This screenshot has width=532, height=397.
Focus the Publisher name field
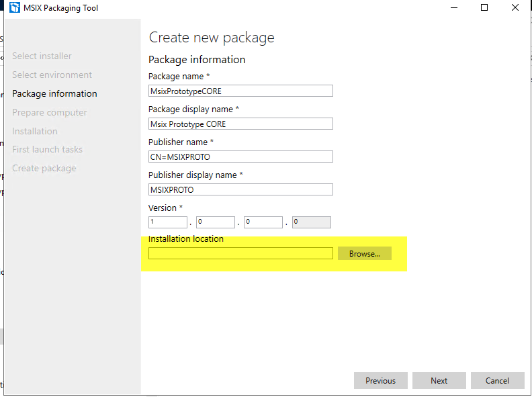(x=240, y=157)
